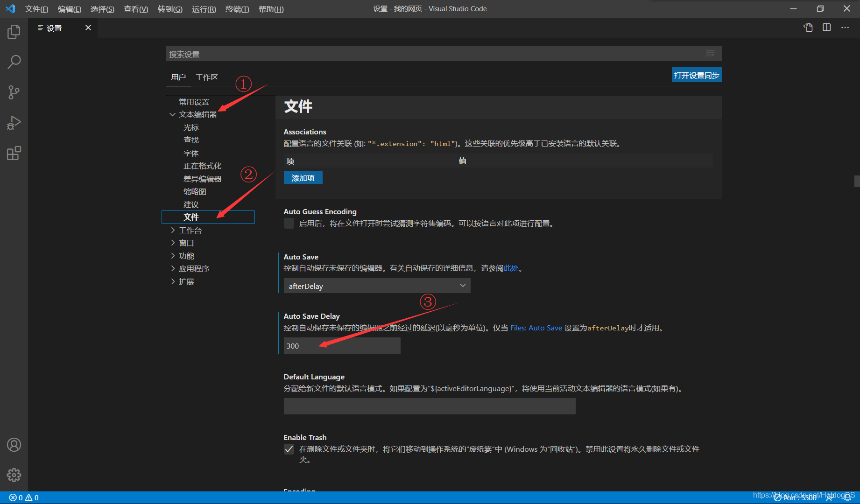
Task: Minimize the VS Code window
Action: pyautogui.click(x=793, y=9)
